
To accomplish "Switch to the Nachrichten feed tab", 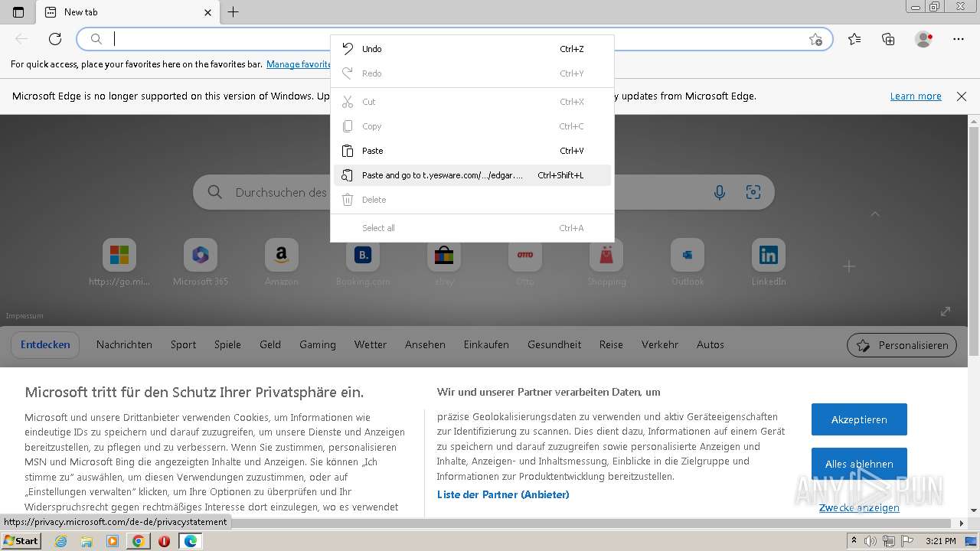I will click(x=124, y=344).
